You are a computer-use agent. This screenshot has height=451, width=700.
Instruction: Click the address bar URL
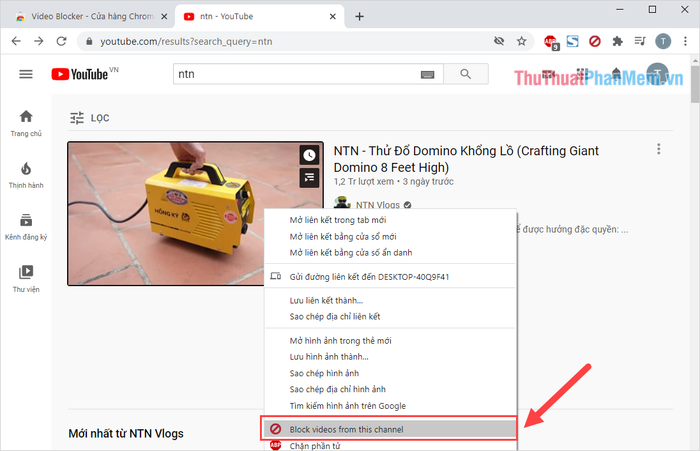coord(186,42)
